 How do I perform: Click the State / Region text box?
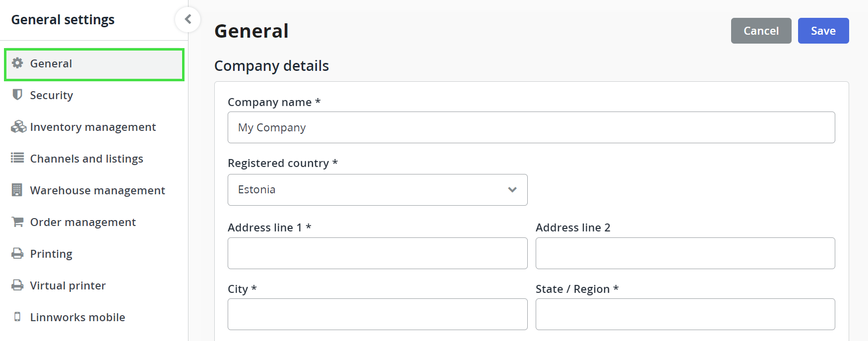click(685, 314)
